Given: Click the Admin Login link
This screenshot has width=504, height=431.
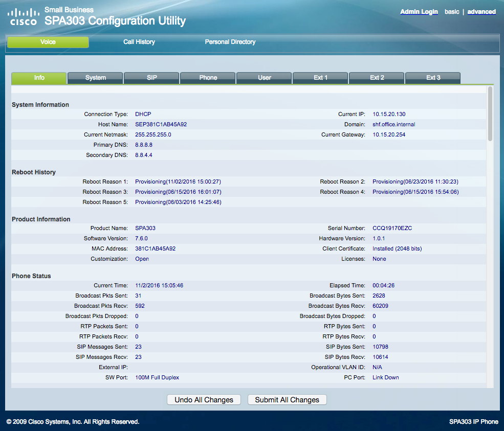Looking at the screenshot, I should [x=419, y=12].
